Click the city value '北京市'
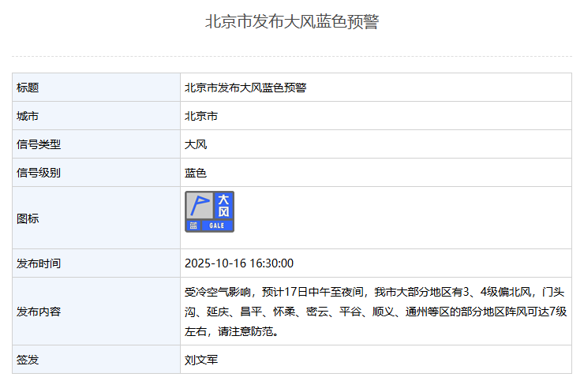Screen dimensions: 584x392 (x=201, y=116)
